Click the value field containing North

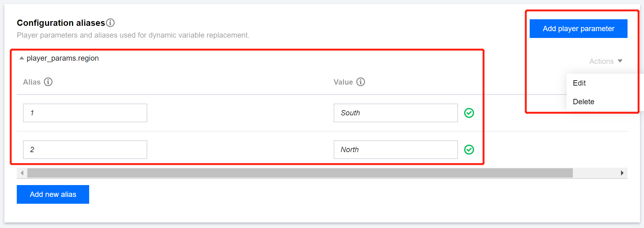click(x=395, y=150)
